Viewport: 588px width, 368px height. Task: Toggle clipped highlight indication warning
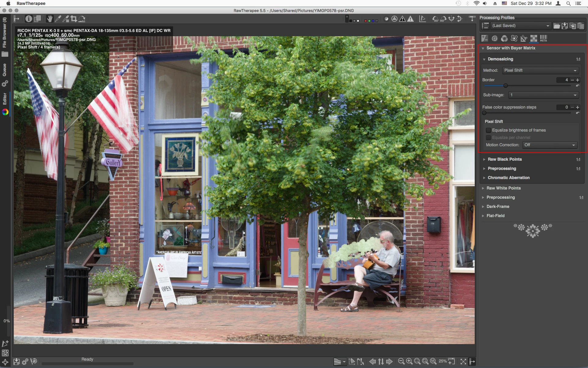(x=410, y=19)
